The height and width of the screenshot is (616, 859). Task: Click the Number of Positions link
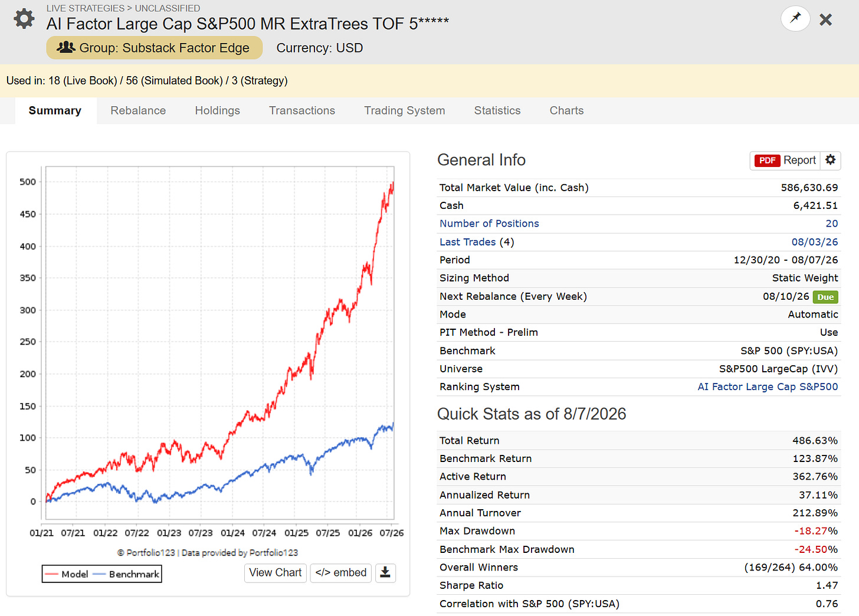click(x=489, y=224)
